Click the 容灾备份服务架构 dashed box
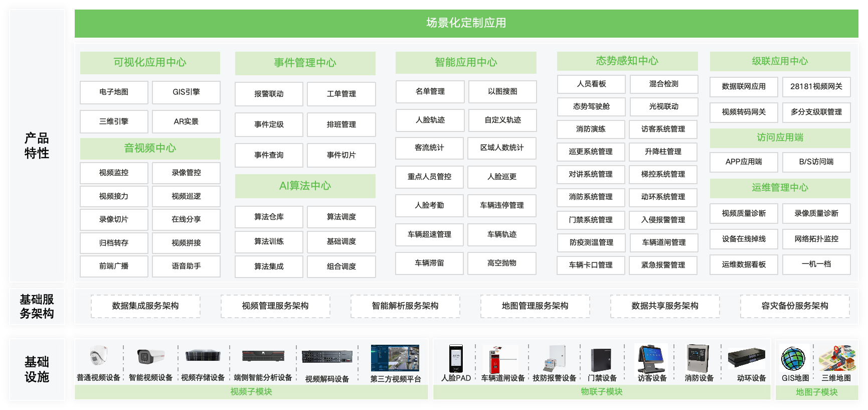Screen dimensions: 868x410 [x=794, y=306]
